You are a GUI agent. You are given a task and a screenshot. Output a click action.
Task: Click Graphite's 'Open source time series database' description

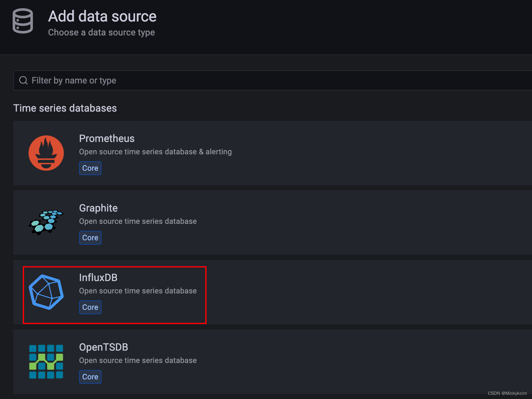pos(138,221)
